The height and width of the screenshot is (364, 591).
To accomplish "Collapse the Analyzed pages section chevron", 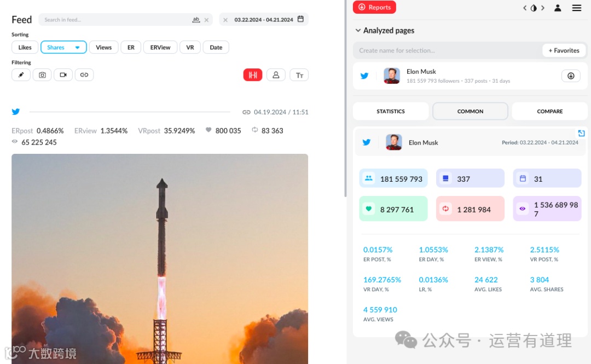I will [358, 30].
